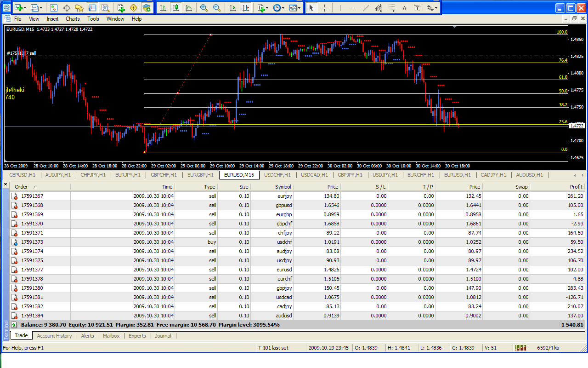This screenshot has height=368, width=588.
Task: Click the Arrows objects icon
Action: (430, 7)
